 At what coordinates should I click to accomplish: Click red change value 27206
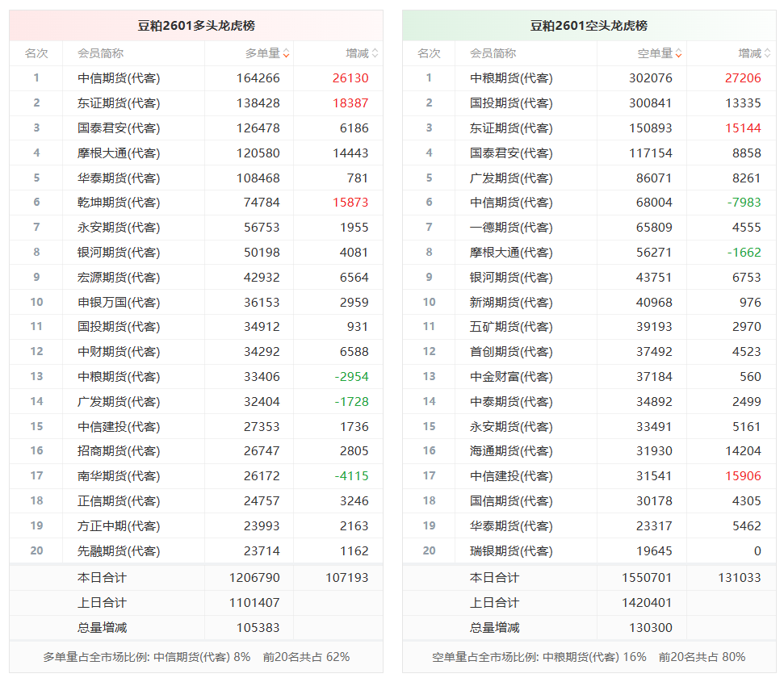pos(743,78)
